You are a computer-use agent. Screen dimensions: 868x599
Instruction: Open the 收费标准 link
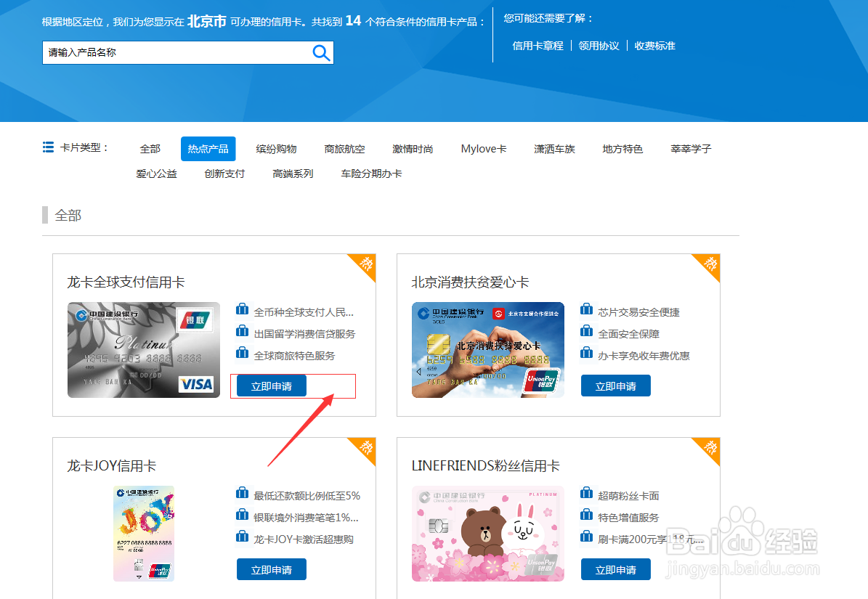[655, 46]
